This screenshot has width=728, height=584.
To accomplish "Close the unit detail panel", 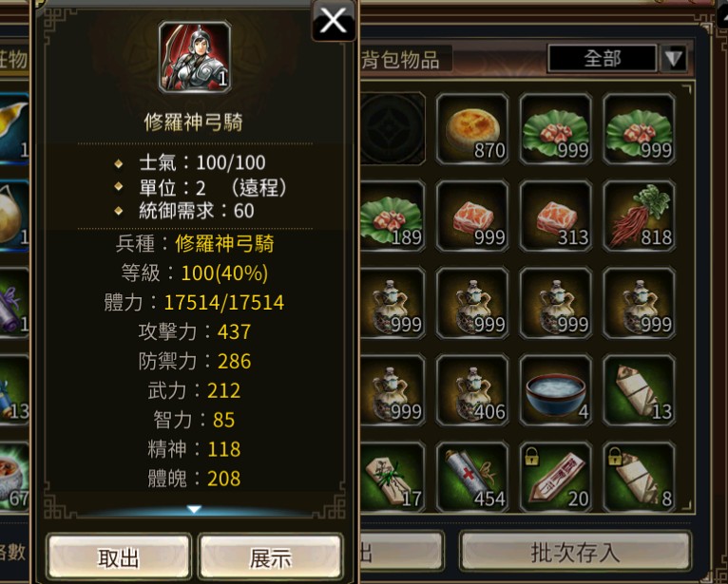I will pyautogui.click(x=334, y=21).
